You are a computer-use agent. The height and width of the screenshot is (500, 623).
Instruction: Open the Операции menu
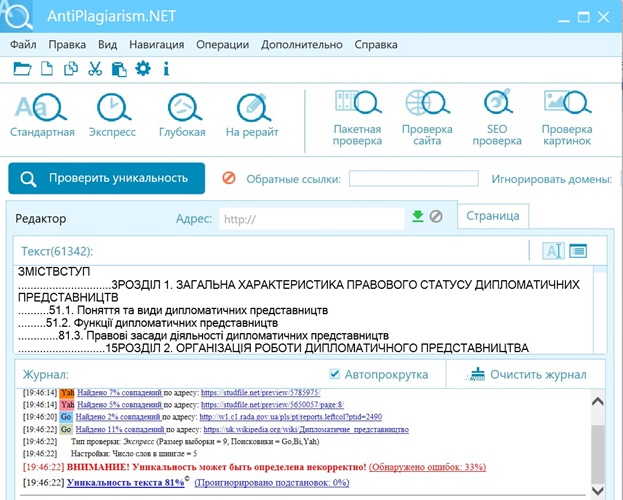pos(222,45)
